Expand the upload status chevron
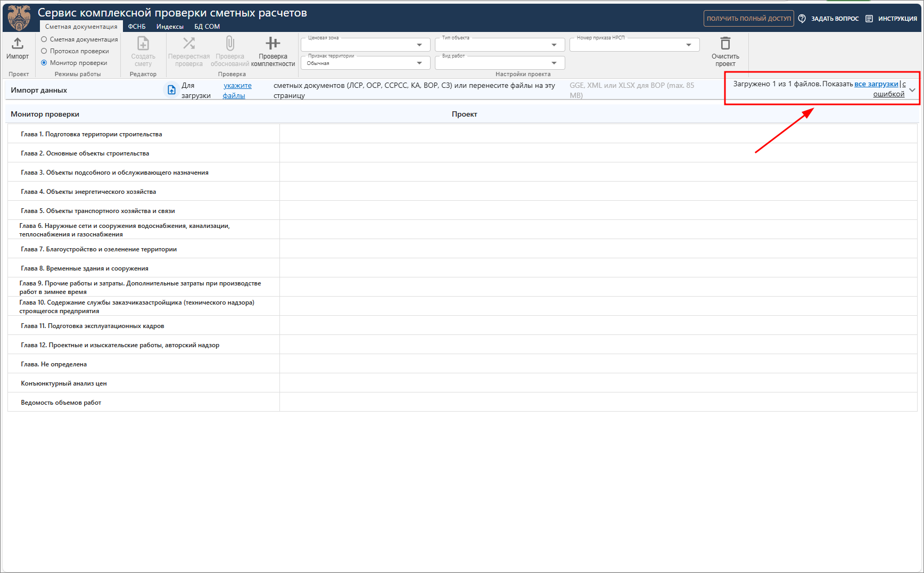The width and height of the screenshot is (924, 573). pyautogui.click(x=912, y=90)
